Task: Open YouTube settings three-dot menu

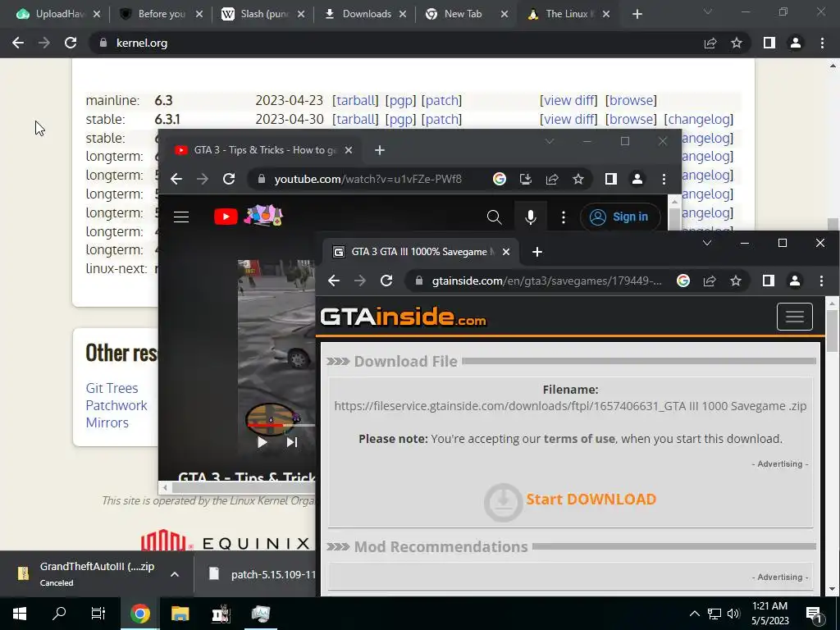Action: pos(563,217)
